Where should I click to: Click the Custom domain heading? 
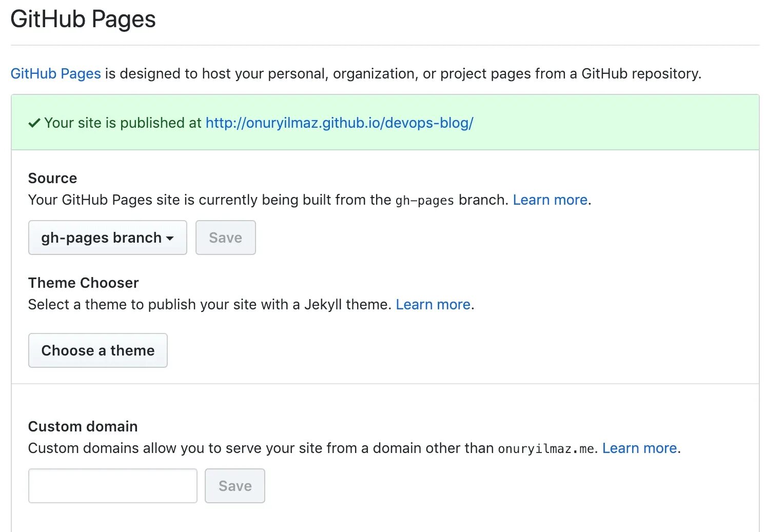[x=83, y=426]
